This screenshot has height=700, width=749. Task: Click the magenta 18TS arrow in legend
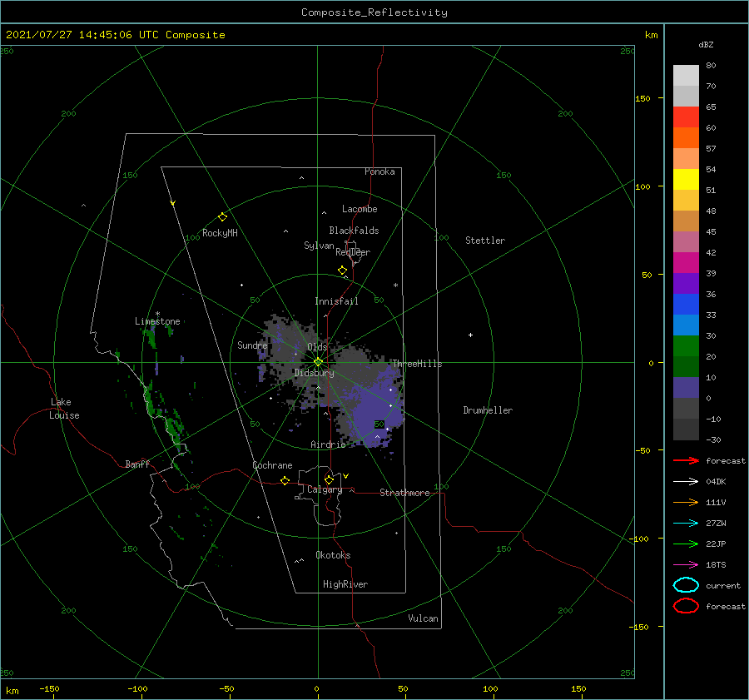coord(686,565)
